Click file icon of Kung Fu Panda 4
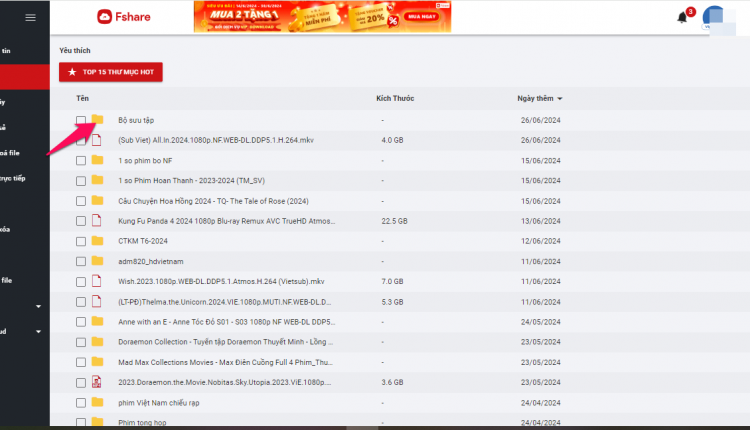The height and width of the screenshot is (430, 750). tap(97, 220)
